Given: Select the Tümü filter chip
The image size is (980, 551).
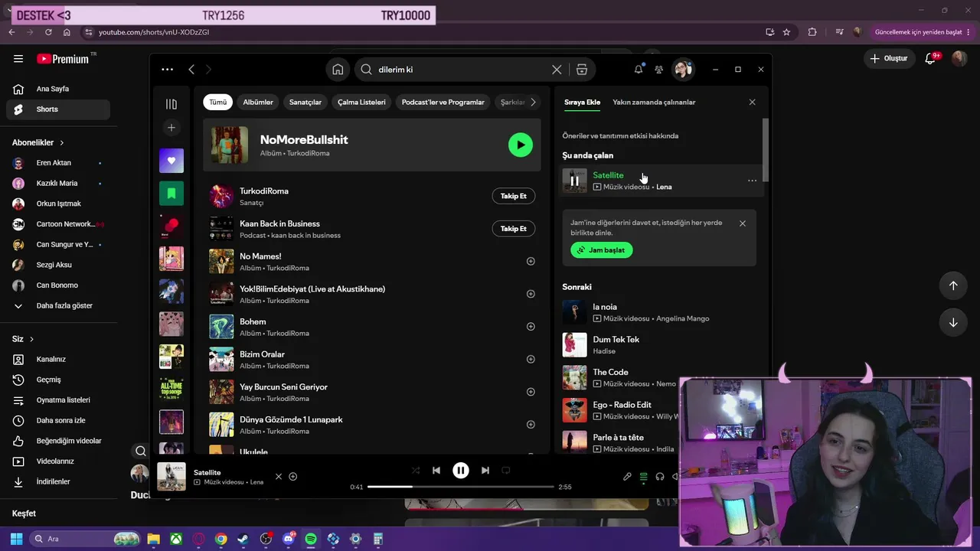Looking at the screenshot, I should [x=218, y=102].
